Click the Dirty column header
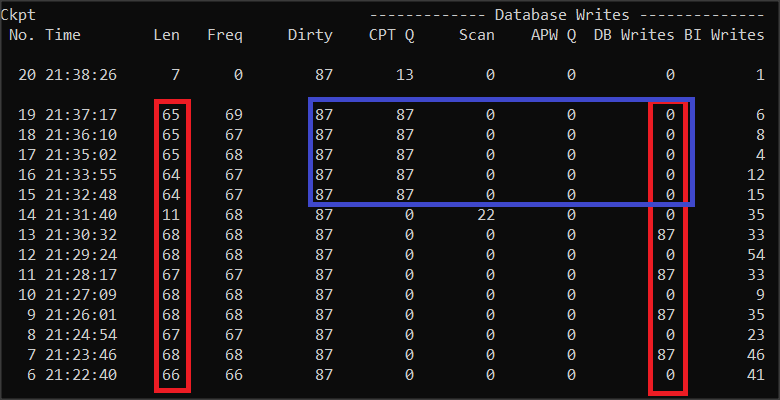Image resolution: width=780 pixels, height=400 pixels. [310, 35]
